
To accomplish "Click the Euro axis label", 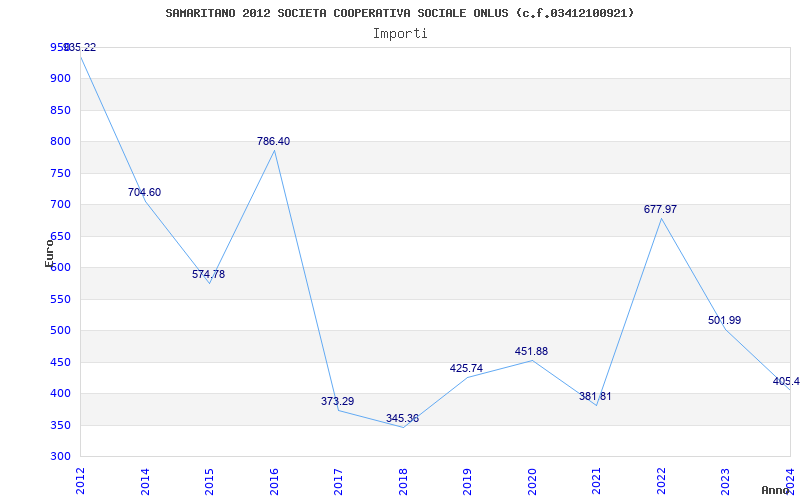I will 49,253.
